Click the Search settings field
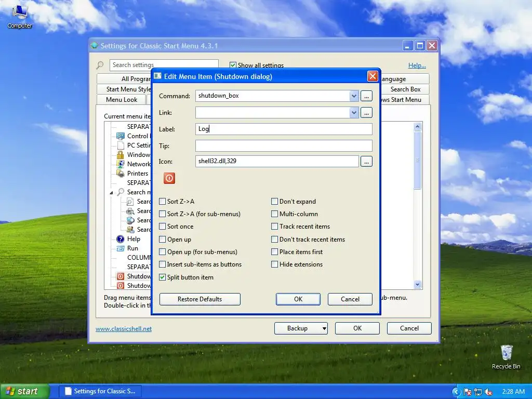The width and height of the screenshot is (532, 399). point(164,65)
